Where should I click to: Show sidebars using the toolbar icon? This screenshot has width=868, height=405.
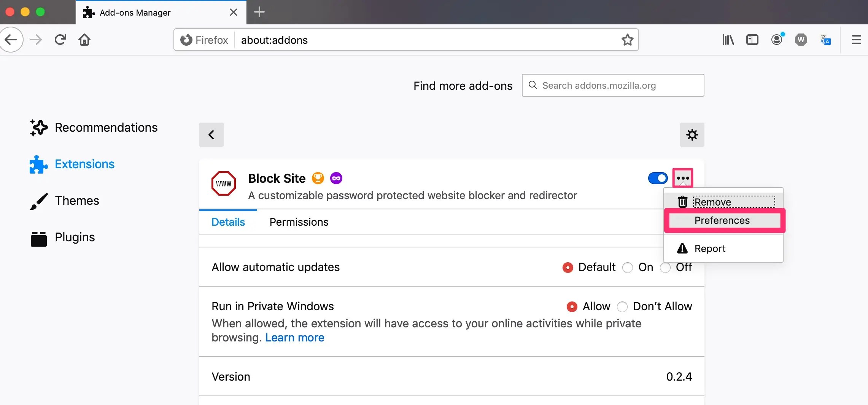click(752, 40)
